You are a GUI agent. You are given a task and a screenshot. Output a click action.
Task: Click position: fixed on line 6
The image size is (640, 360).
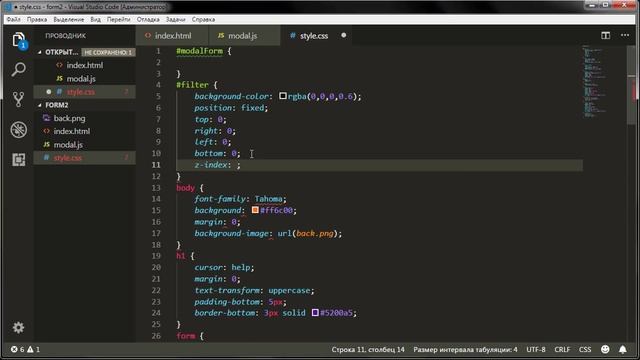(x=231, y=108)
